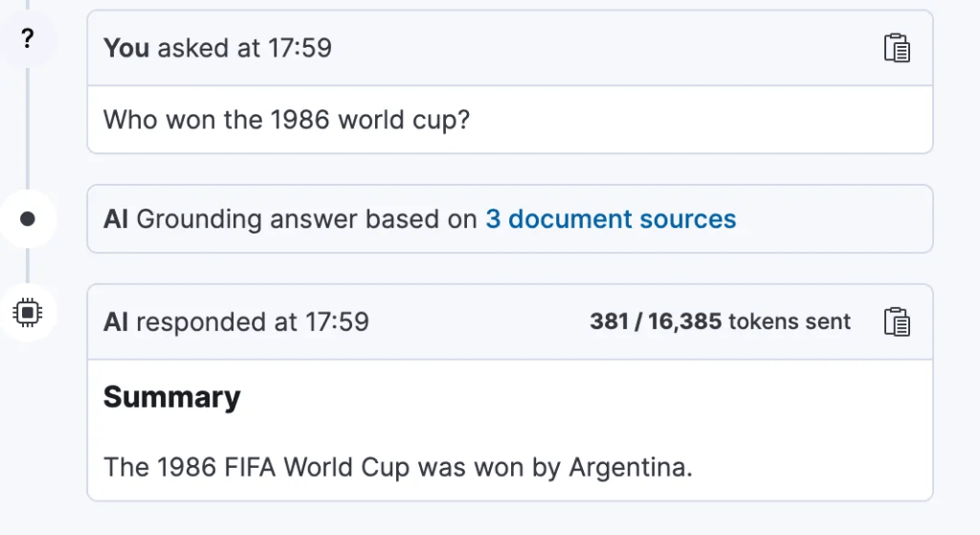Click the bold 'You' label
Screen dimensions: 980x535
pos(125,48)
